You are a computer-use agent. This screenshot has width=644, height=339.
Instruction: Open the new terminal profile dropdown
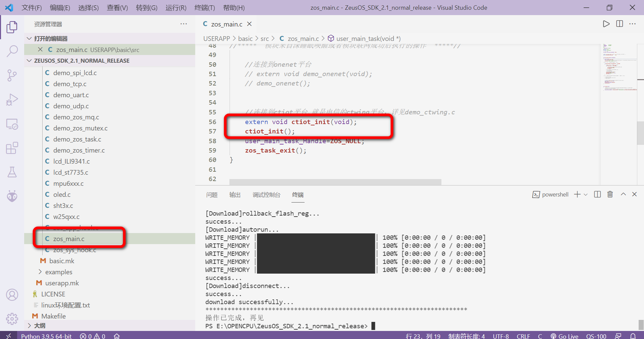click(585, 194)
